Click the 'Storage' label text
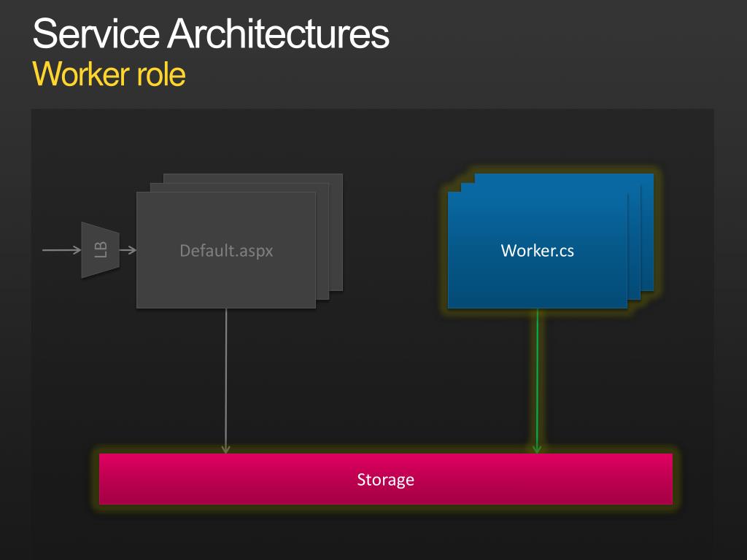This screenshot has width=747, height=560. point(385,480)
